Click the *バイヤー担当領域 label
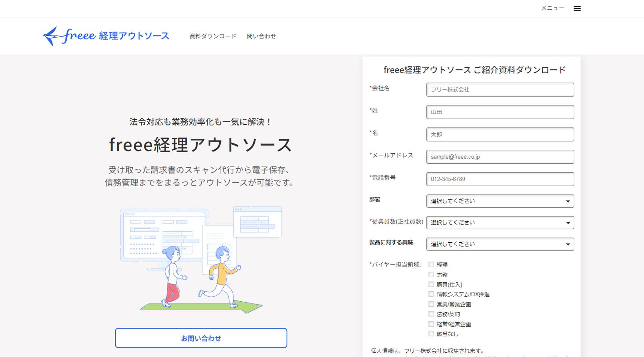 (395, 264)
